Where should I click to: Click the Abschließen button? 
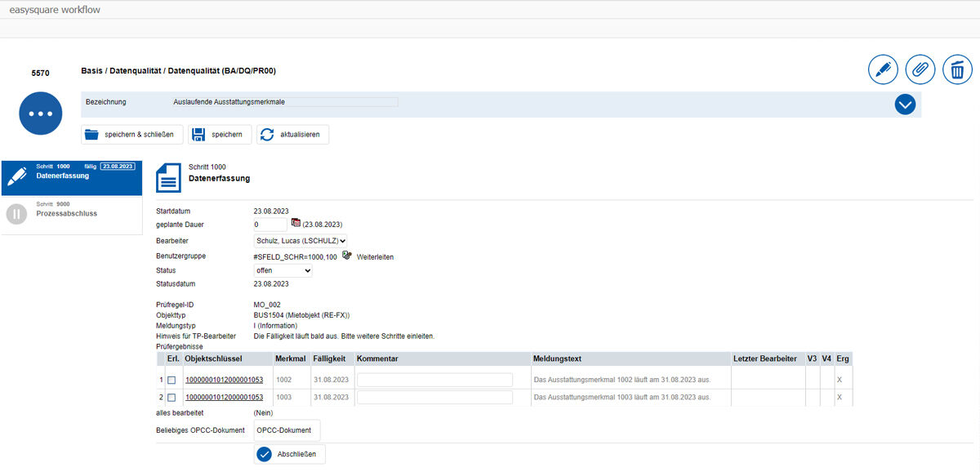click(x=291, y=455)
